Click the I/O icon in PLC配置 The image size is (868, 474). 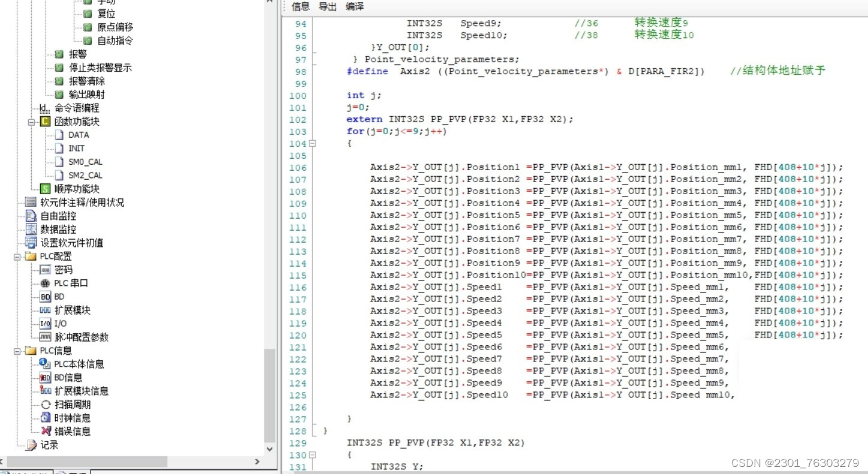click(45, 324)
